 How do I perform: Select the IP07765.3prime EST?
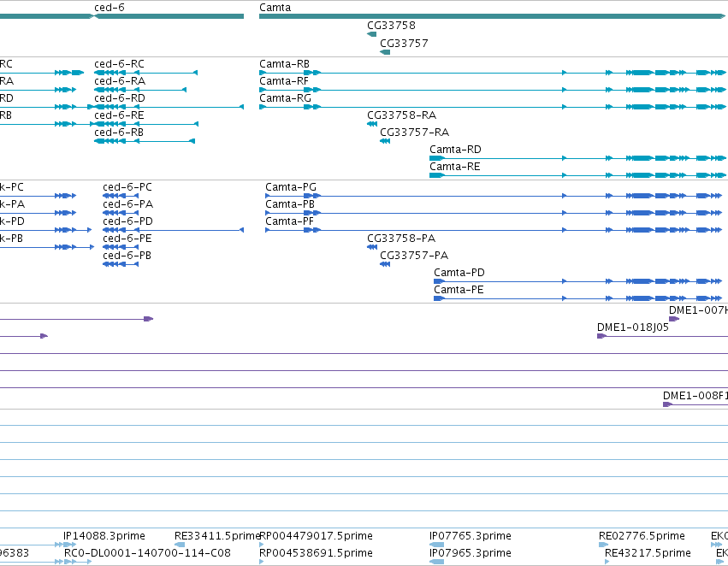click(x=471, y=536)
